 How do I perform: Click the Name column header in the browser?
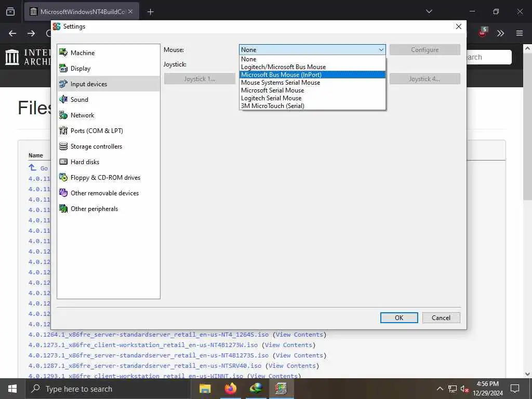[36, 155]
